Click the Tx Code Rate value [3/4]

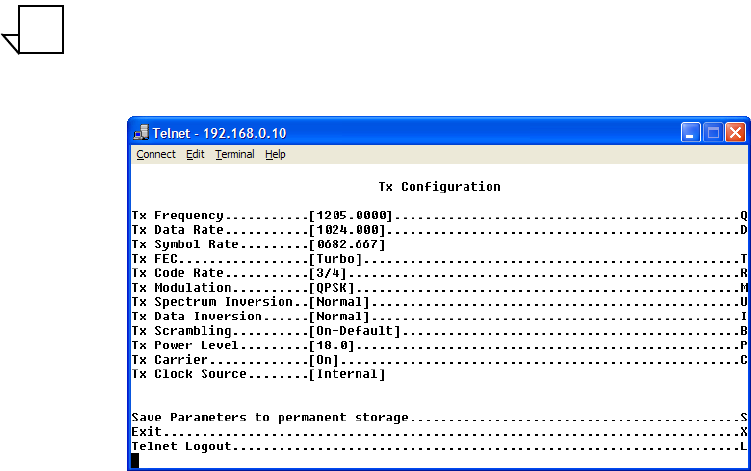(x=328, y=273)
